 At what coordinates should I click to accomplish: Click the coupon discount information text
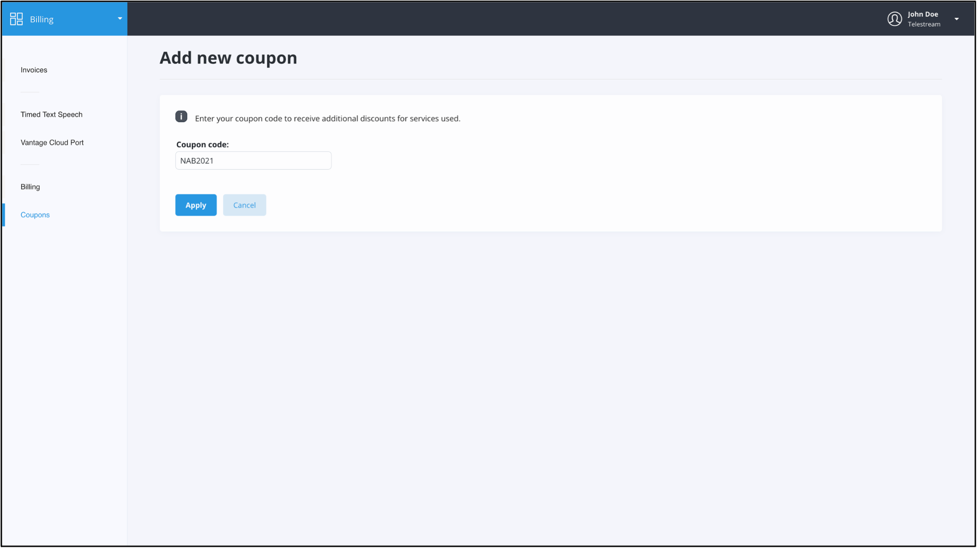[x=328, y=118]
